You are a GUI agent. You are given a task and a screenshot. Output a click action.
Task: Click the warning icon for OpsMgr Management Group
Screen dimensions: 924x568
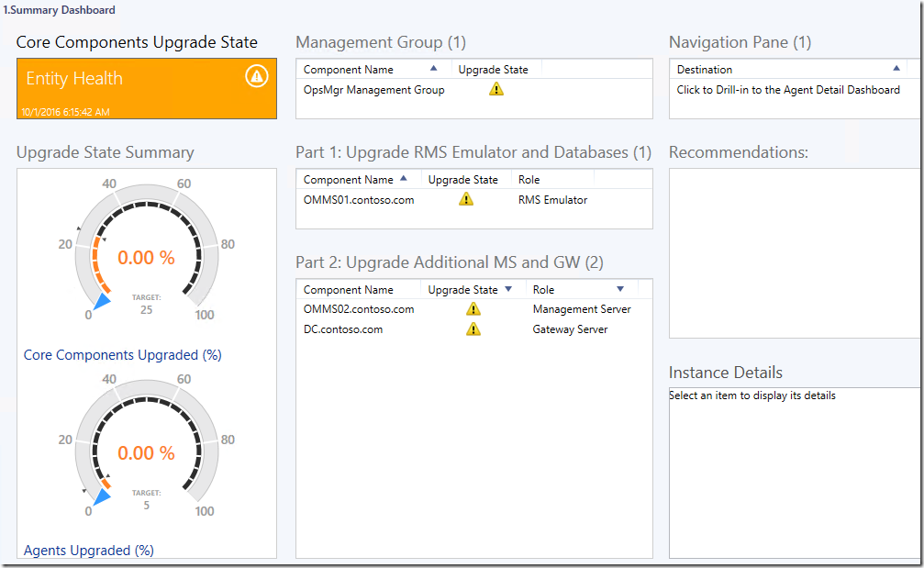click(496, 89)
